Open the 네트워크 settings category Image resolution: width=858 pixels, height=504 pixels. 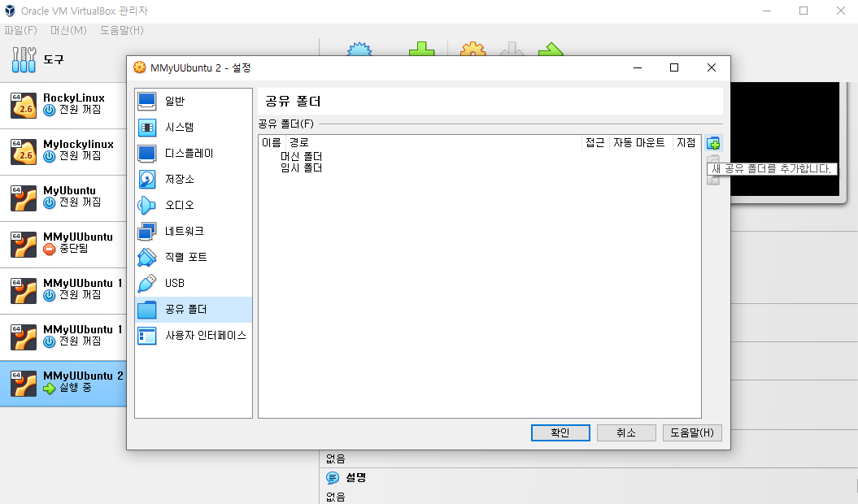pyautogui.click(x=194, y=232)
